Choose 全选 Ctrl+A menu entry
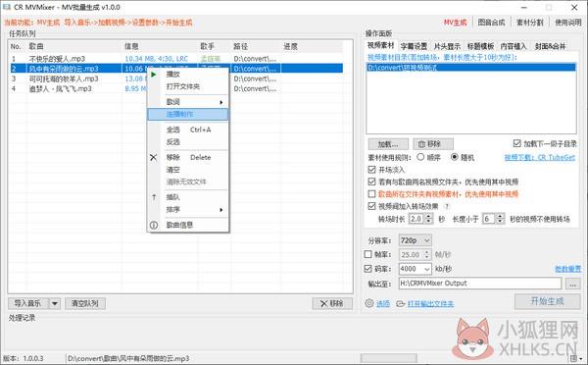 tap(188, 130)
